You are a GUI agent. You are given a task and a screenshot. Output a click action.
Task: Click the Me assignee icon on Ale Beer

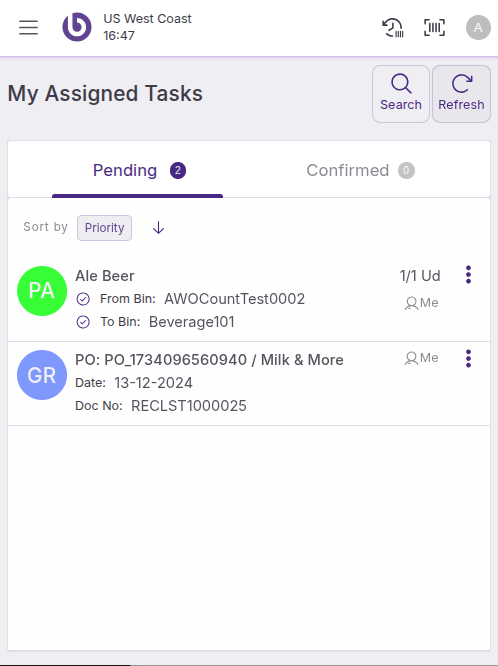click(411, 303)
